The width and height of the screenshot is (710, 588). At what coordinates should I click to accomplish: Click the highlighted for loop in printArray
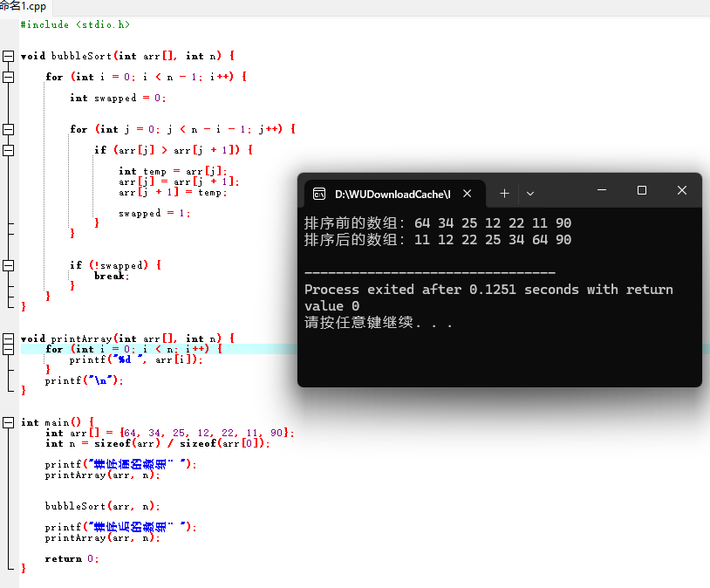[x=134, y=349]
